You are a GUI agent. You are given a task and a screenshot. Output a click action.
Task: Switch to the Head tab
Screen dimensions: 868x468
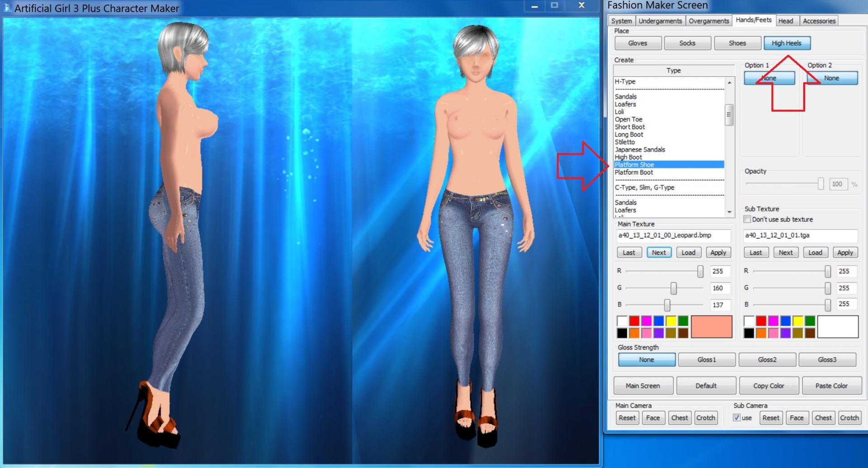[786, 21]
